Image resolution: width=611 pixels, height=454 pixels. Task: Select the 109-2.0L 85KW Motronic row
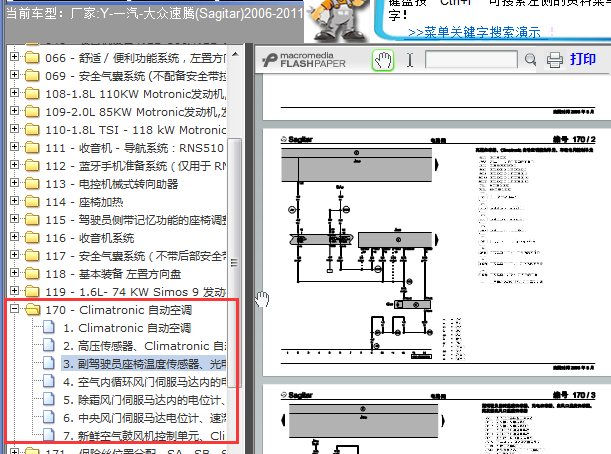coord(136,112)
